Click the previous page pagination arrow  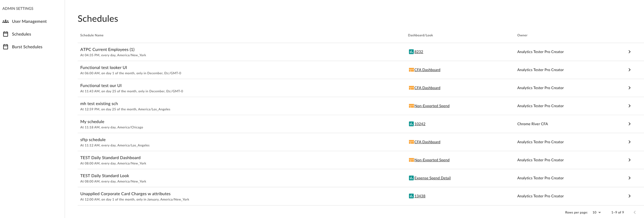coord(635,212)
